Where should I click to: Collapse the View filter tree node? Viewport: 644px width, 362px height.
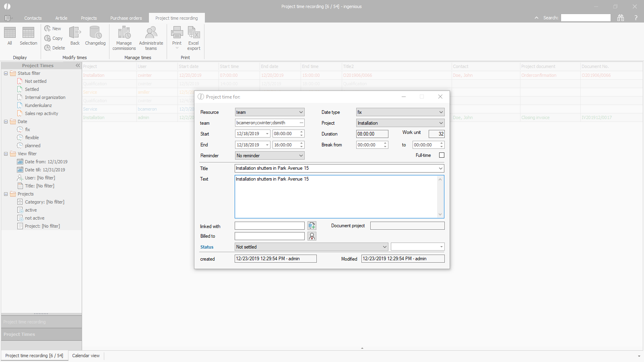pyautogui.click(x=6, y=154)
